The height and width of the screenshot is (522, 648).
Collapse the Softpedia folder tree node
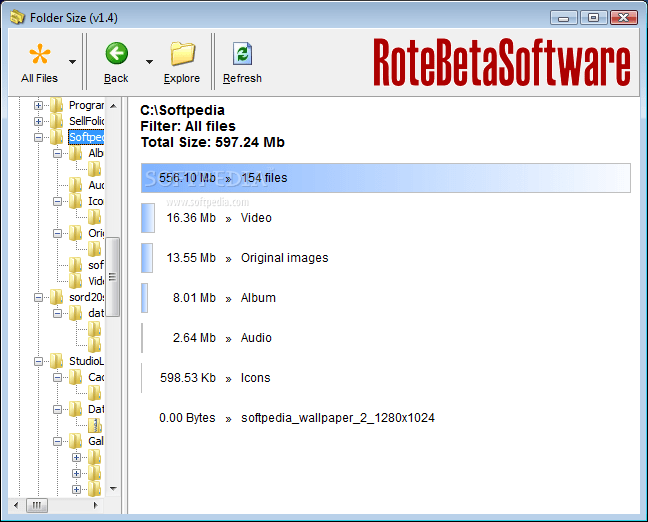(x=38, y=137)
